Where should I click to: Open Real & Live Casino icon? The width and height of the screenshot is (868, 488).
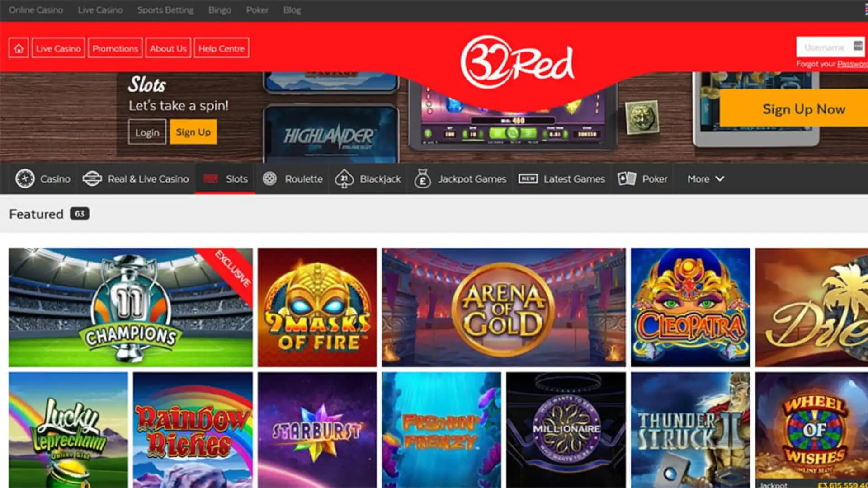[x=92, y=178]
